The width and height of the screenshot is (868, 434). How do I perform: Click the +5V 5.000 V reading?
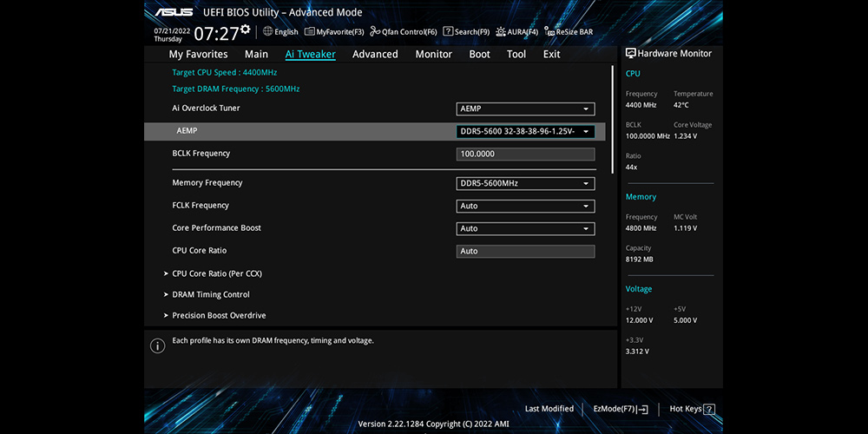pyautogui.click(x=686, y=320)
